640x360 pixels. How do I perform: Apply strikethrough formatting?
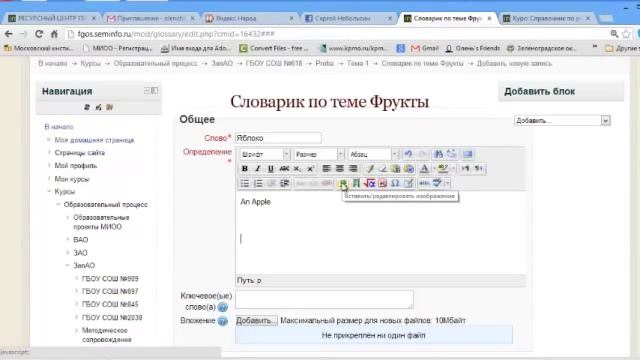tap(284, 169)
